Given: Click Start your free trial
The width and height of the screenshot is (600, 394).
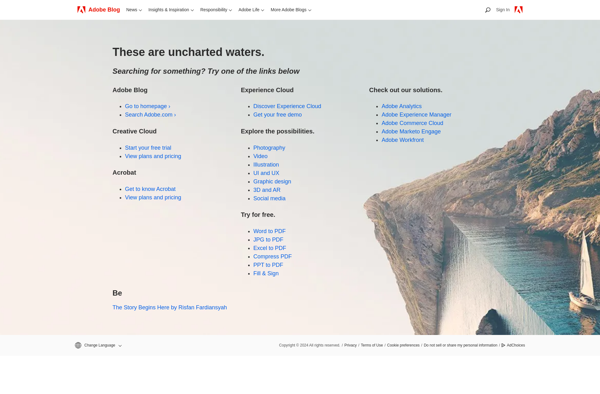Looking at the screenshot, I should tap(148, 148).
